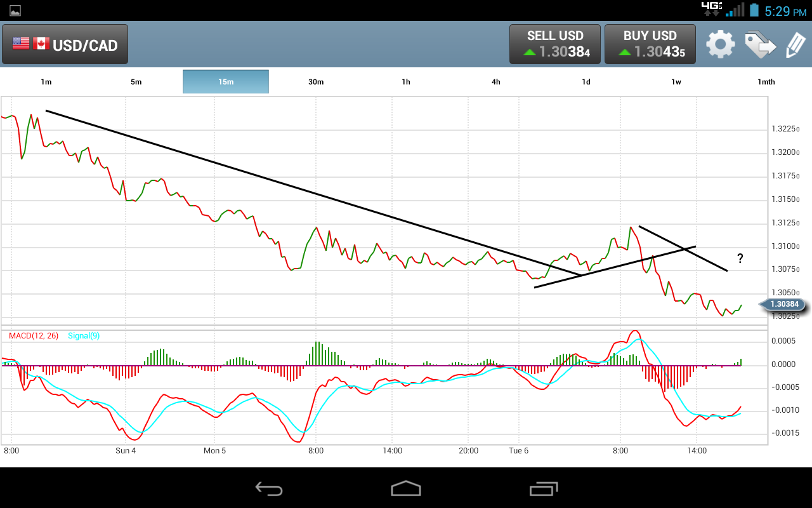
Task: Tap the current price marker 1.30384
Action: pyautogui.click(x=784, y=304)
